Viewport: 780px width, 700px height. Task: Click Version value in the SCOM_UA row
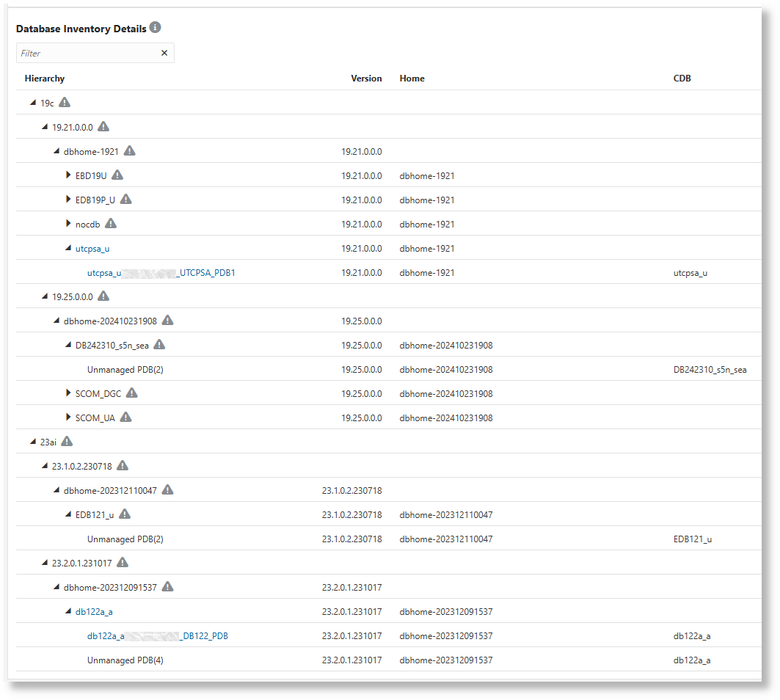362,418
